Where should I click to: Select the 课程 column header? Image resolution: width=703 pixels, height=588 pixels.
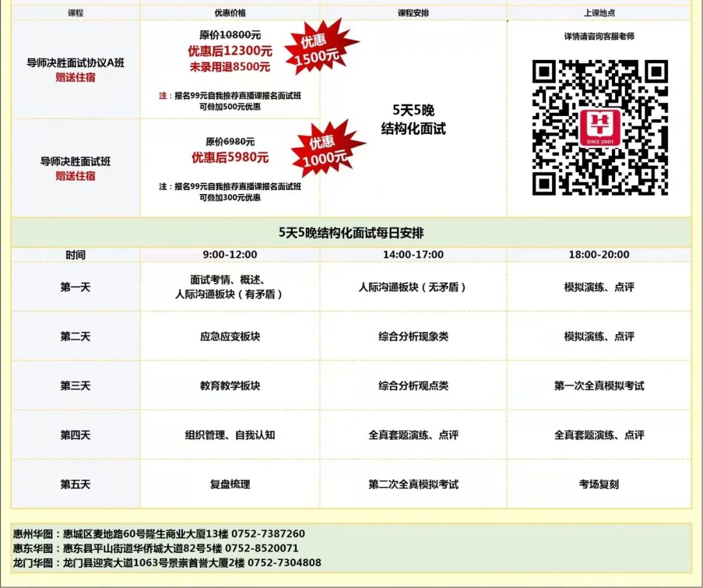[x=76, y=13]
